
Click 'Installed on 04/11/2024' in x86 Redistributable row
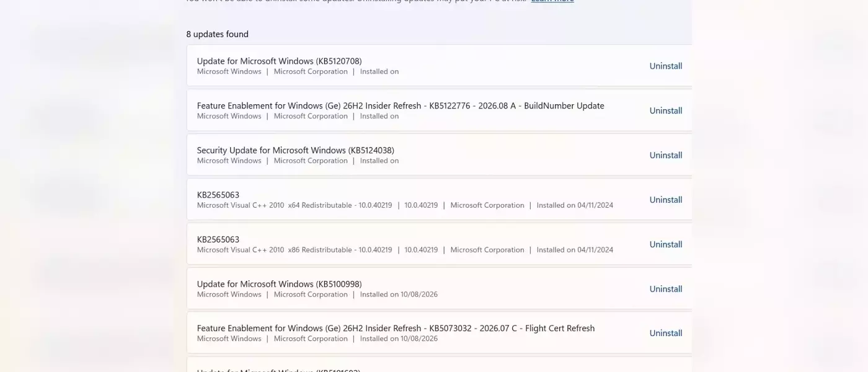click(575, 250)
